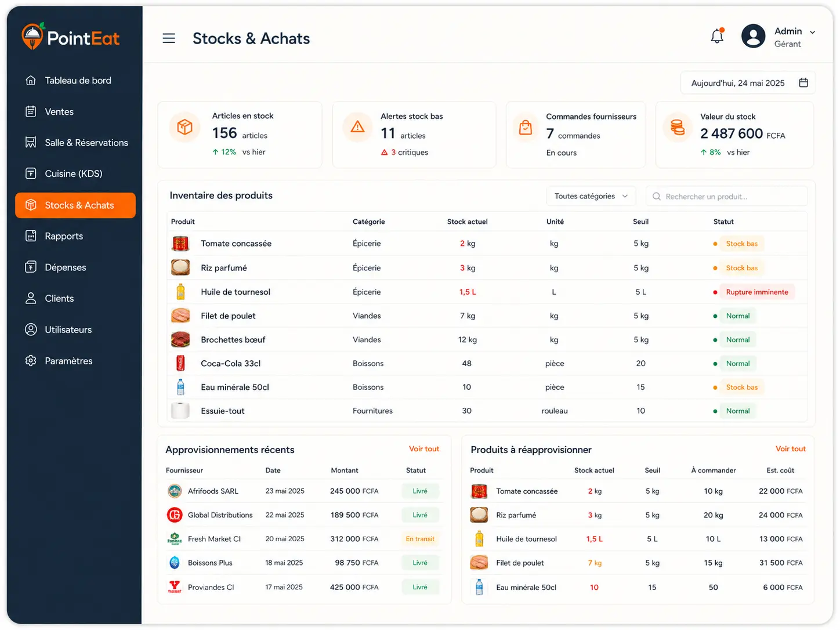Viewport: 840px width, 630px height.
Task: Click Livré status for Afrifoods SARL
Action: pyautogui.click(x=420, y=491)
